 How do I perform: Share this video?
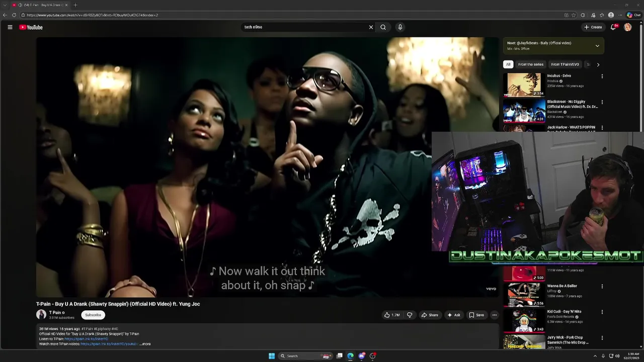[x=430, y=315]
